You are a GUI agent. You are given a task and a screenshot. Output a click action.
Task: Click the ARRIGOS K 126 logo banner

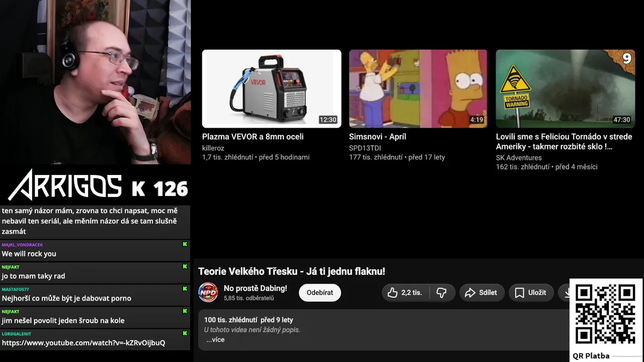tap(98, 185)
